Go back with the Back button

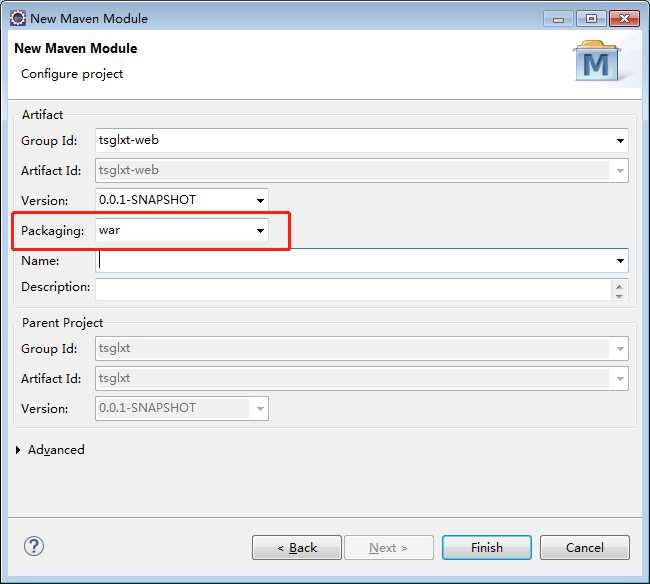coord(297,548)
